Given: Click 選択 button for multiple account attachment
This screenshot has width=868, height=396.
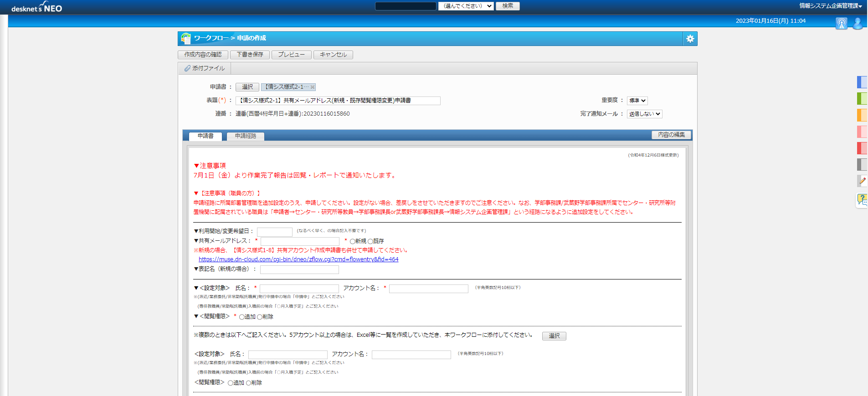Looking at the screenshot, I should [x=554, y=336].
